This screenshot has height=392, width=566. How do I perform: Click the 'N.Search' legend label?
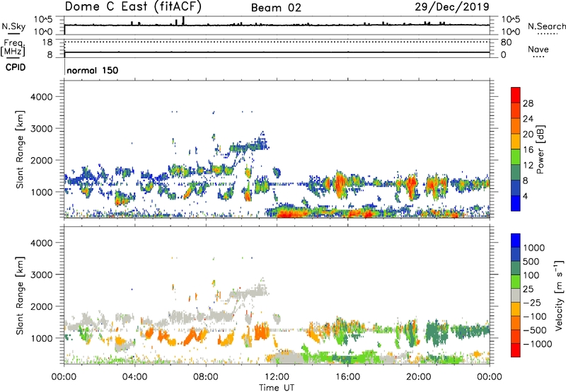pyautogui.click(x=546, y=26)
